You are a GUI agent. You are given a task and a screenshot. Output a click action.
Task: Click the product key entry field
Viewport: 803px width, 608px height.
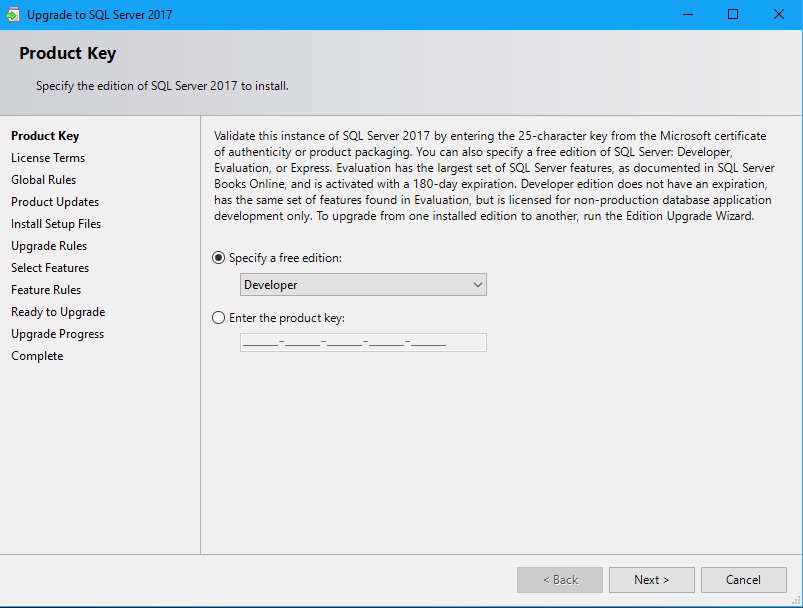pos(360,342)
